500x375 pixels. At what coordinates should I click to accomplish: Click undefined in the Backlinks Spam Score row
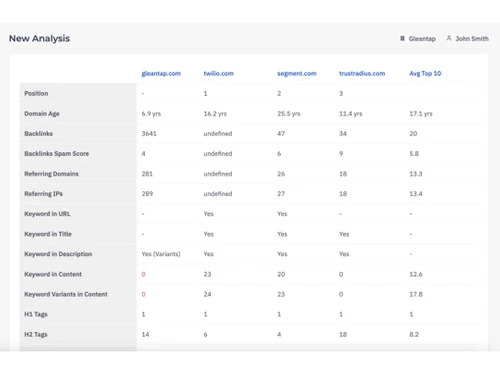click(x=218, y=154)
